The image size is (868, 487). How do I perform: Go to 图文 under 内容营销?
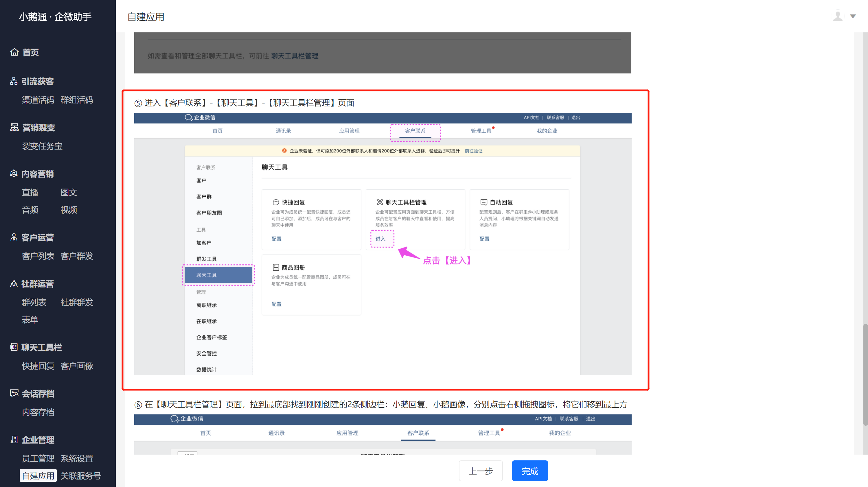click(69, 192)
